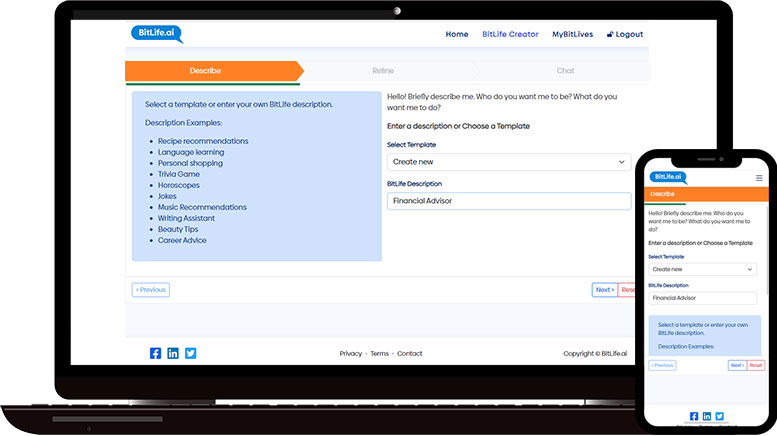Select the Chat step tab
Viewport: 777px width, 436px height.
tap(565, 71)
